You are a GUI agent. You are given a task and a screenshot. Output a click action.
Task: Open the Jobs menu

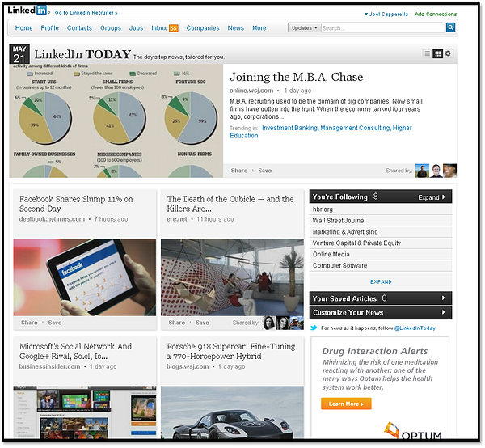click(x=136, y=28)
